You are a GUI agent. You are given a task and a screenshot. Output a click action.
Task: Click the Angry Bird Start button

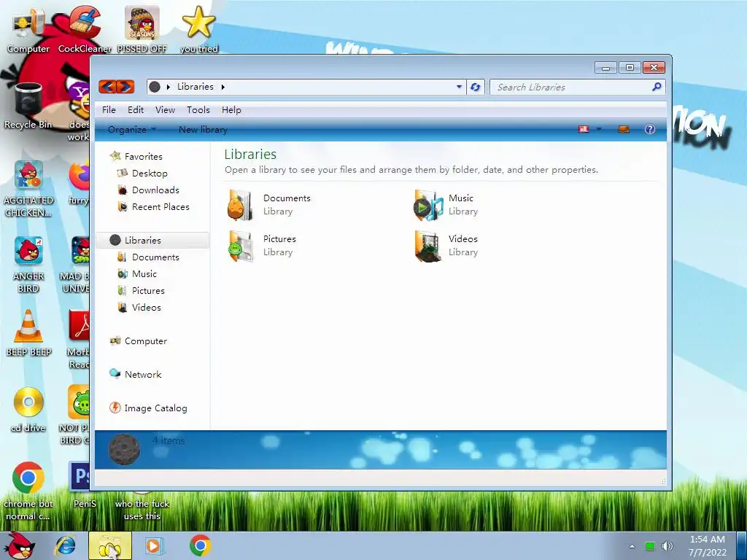coord(19,545)
